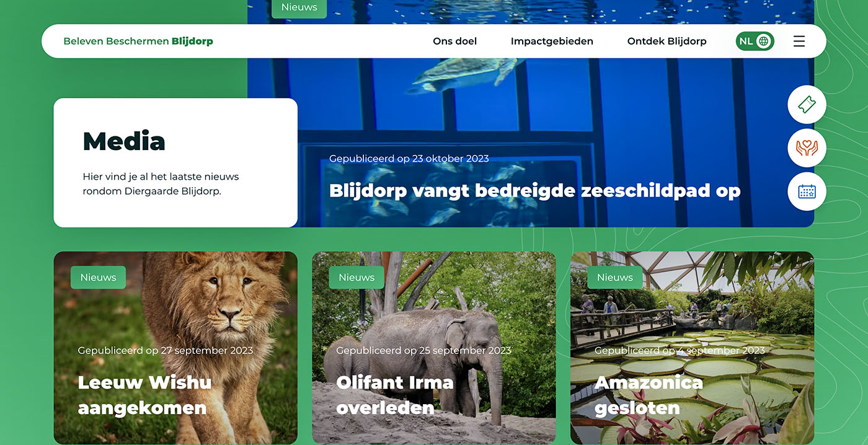This screenshot has width=868, height=445.
Task: Click the Nieuws tag on elephant card
Action: pyautogui.click(x=356, y=278)
